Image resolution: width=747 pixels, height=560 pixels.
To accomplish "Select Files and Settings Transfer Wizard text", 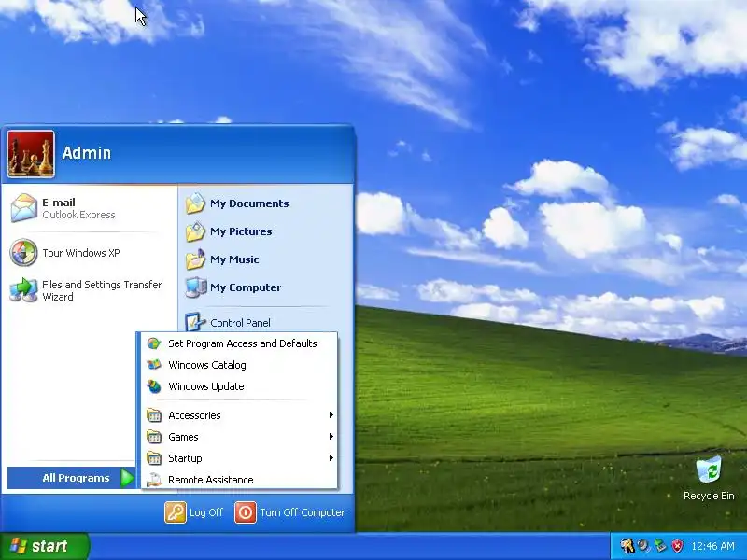I will point(102,290).
